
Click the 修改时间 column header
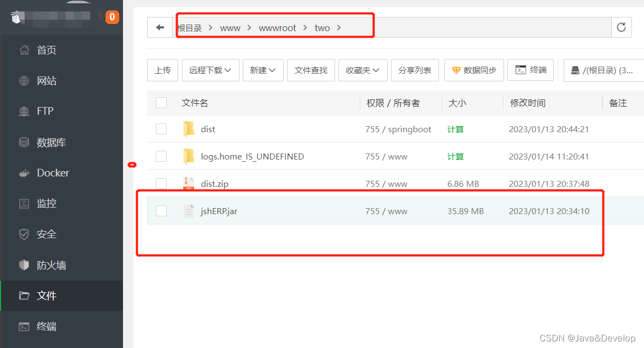click(528, 103)
